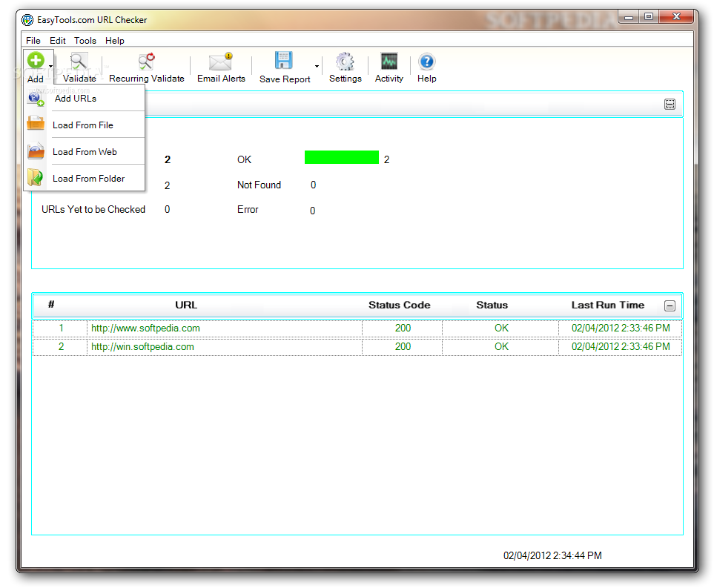Screen dimensions: 714x588
Task: Sort by the Status Code column header
Action: click(x=400, y=305)
